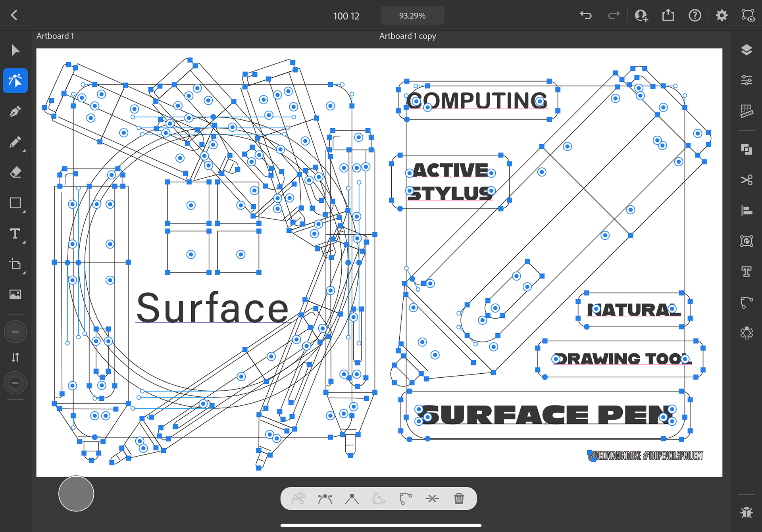762x532 pixels.
Task: Click the document title 100 12
Action: [x=346, y=16]
